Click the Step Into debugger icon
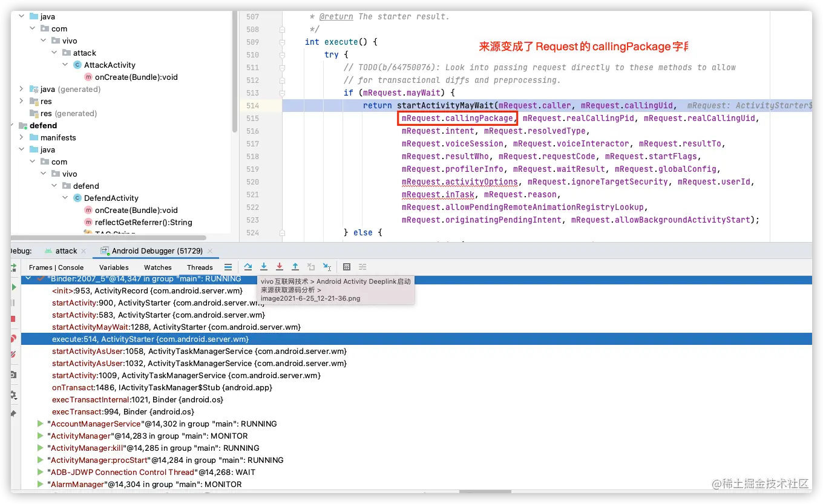The height and width of the screenshot is (504, 823). pyautogui.click(x=264, y=267)
